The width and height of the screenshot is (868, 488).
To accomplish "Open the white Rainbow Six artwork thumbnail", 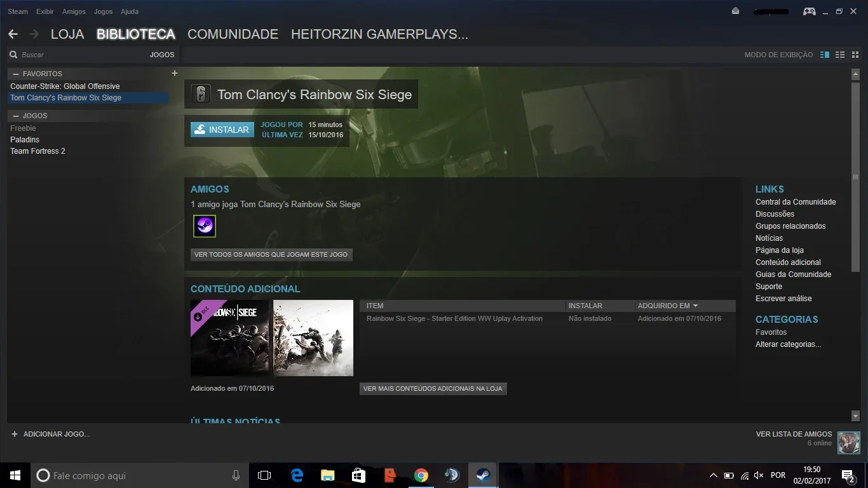I will click(313, 338).
